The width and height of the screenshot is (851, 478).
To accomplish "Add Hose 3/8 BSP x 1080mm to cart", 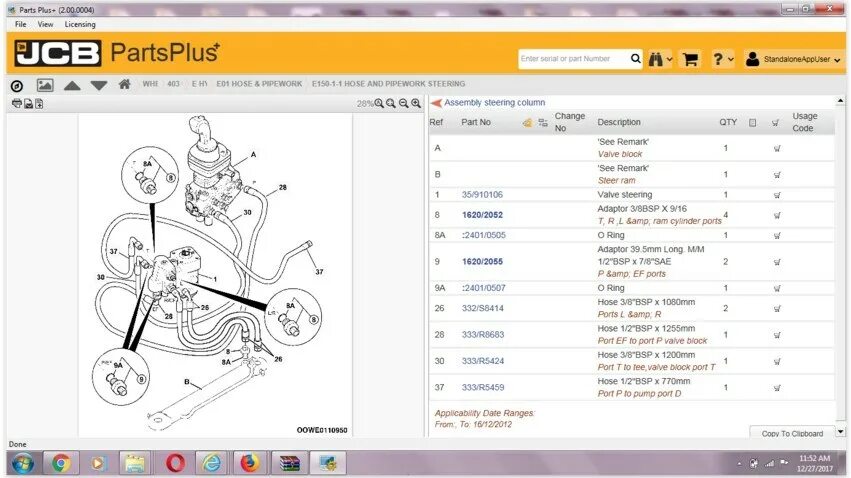I will coord(777,309).
